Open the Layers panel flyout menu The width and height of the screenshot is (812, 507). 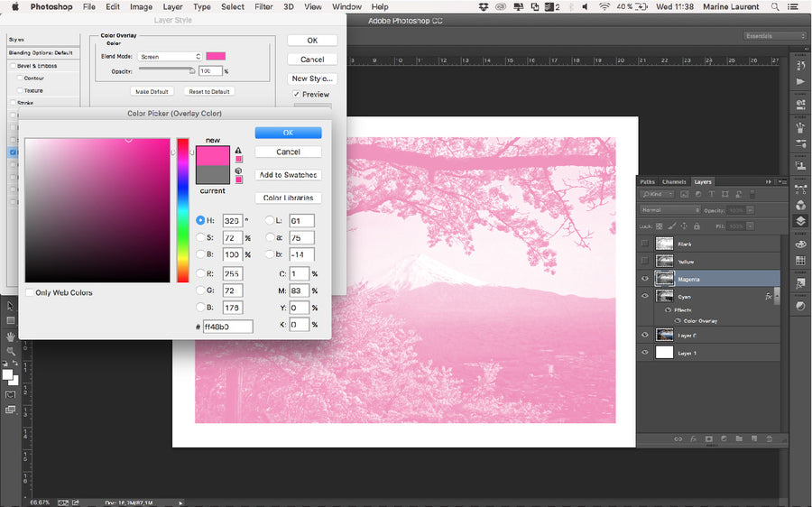pyautogui.click(x=781, y=181)
